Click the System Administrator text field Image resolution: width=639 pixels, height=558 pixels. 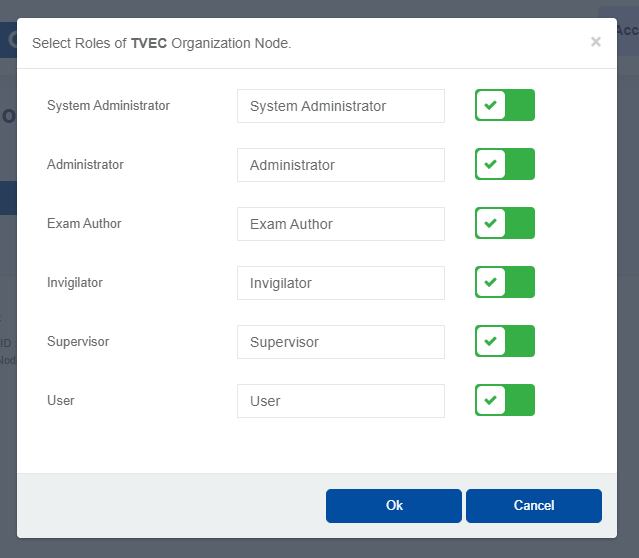click(x=340, y=106)
